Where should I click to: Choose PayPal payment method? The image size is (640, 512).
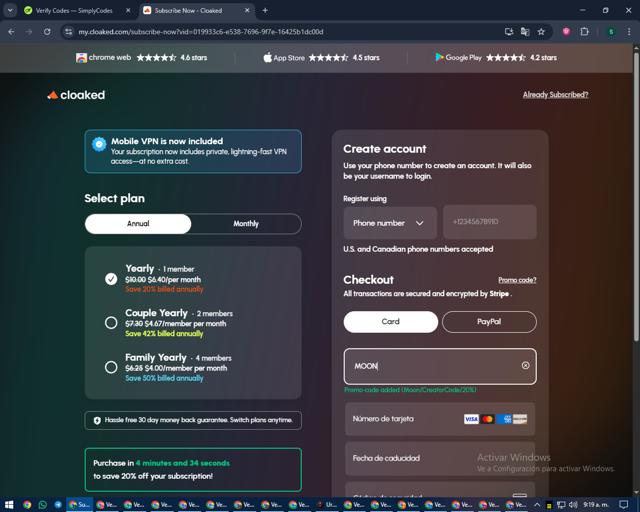[489, 322]
